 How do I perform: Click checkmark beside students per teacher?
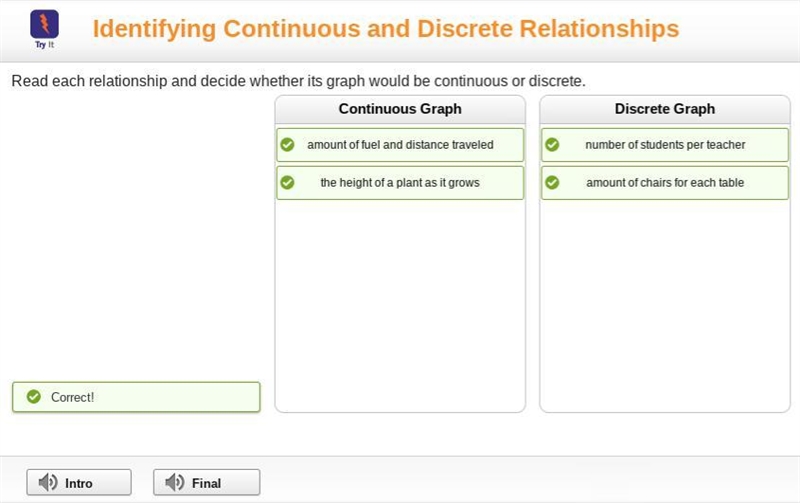pos(552,145)
